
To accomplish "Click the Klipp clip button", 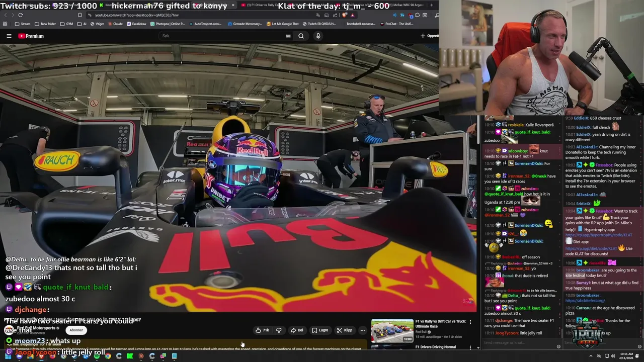I will (x=345, y=330).
